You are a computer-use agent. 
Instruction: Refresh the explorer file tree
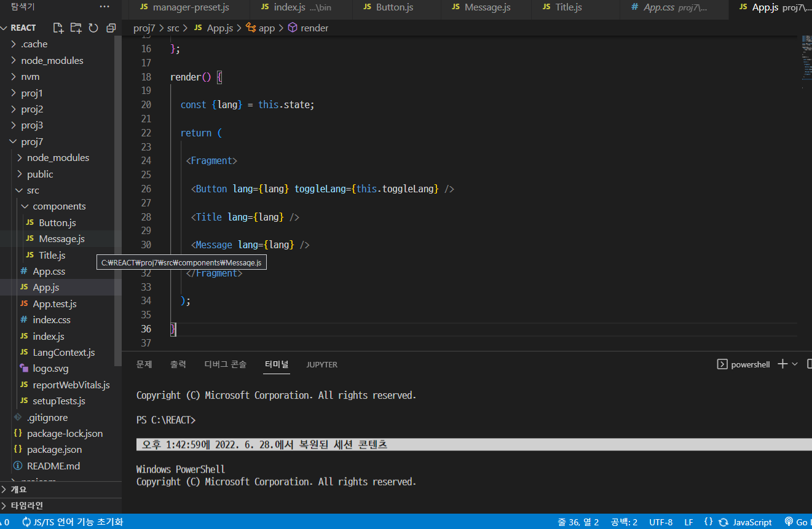(x=93, y=28)
